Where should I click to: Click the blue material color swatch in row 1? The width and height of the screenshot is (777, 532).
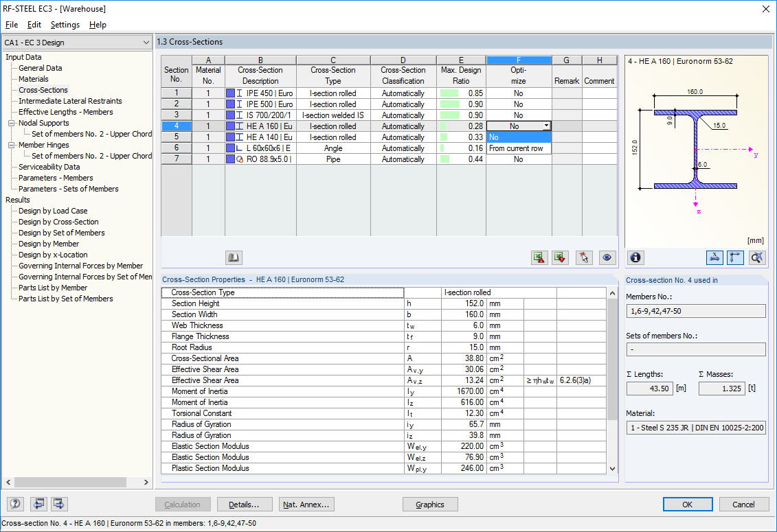click(x=230, y=93)
